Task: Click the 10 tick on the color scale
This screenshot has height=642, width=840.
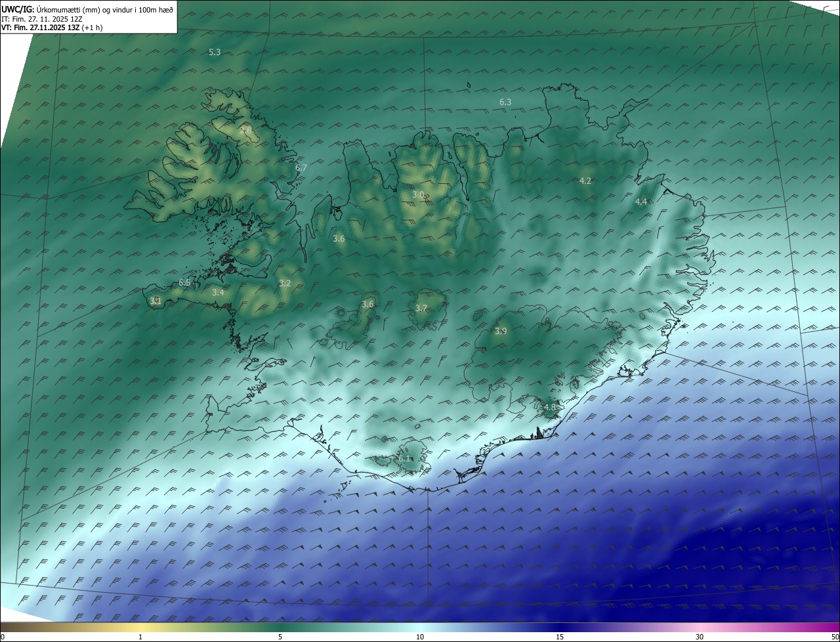Action: [x=420, y=636]
